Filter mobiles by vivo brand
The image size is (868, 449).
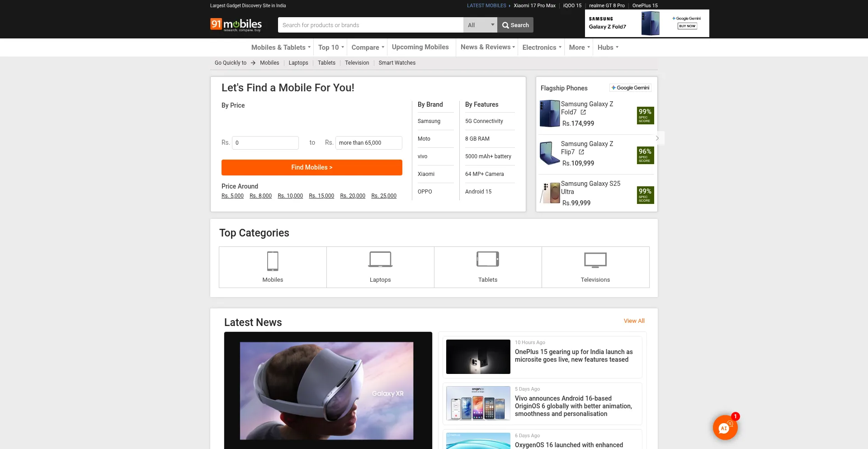click(423, 156)
